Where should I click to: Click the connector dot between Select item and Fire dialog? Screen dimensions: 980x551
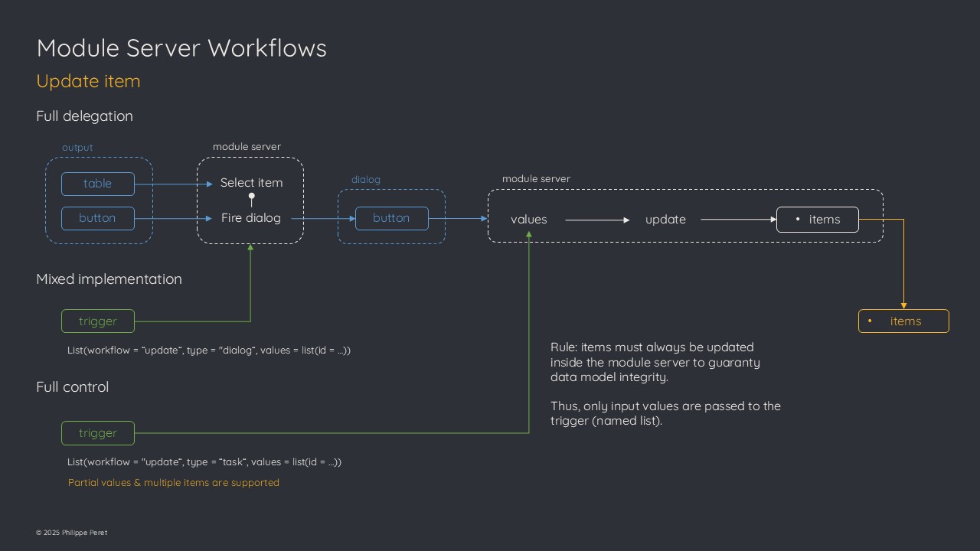pos(251,197)
